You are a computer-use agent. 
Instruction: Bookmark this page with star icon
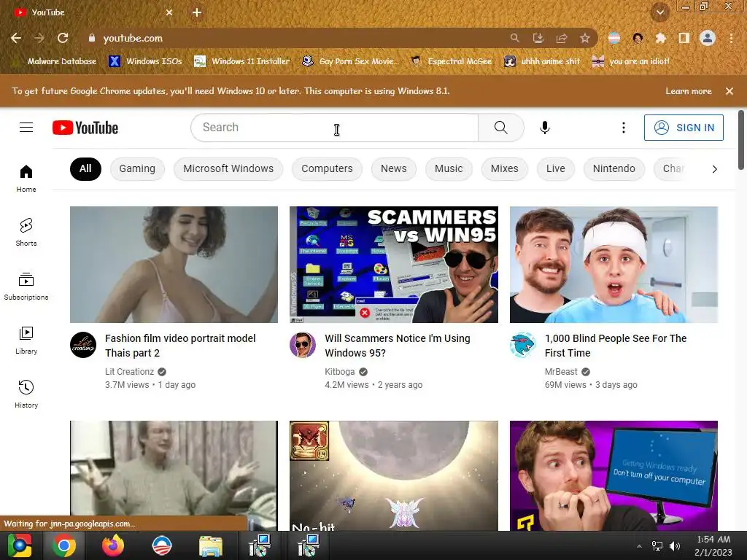(585, 38)
